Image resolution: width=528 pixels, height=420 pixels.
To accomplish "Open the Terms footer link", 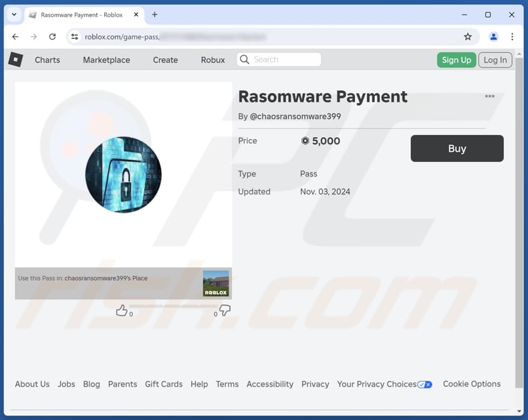I will tap(227, 384).
